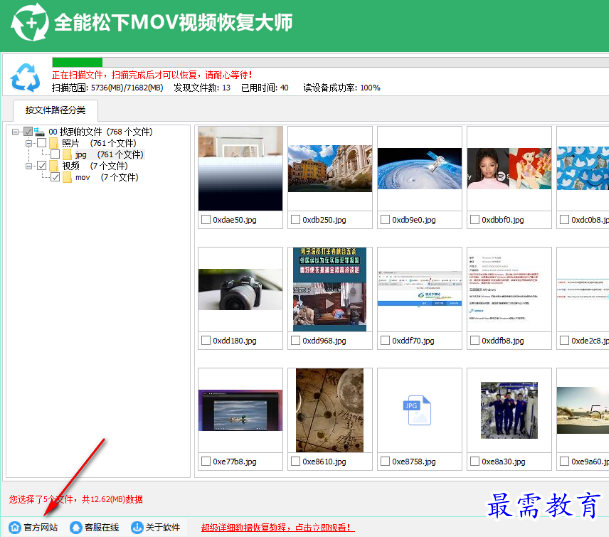Open the 客服在线 link
The height and width of the screenshot is (537, 609).
(x=102, y=527)
